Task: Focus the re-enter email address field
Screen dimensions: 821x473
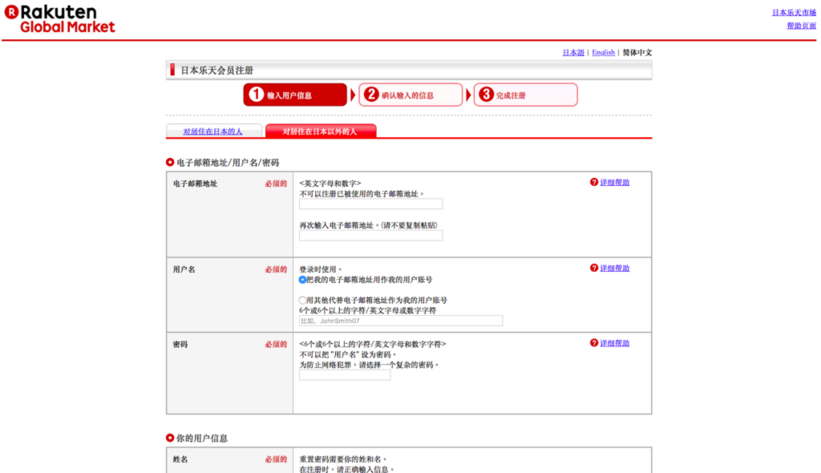Action: coord(370,236)
